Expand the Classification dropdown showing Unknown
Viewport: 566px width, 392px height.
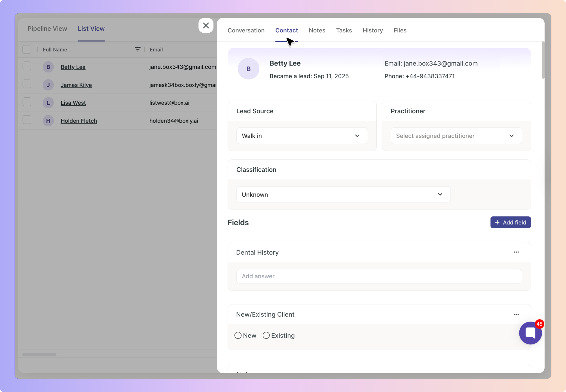(343, 195)
